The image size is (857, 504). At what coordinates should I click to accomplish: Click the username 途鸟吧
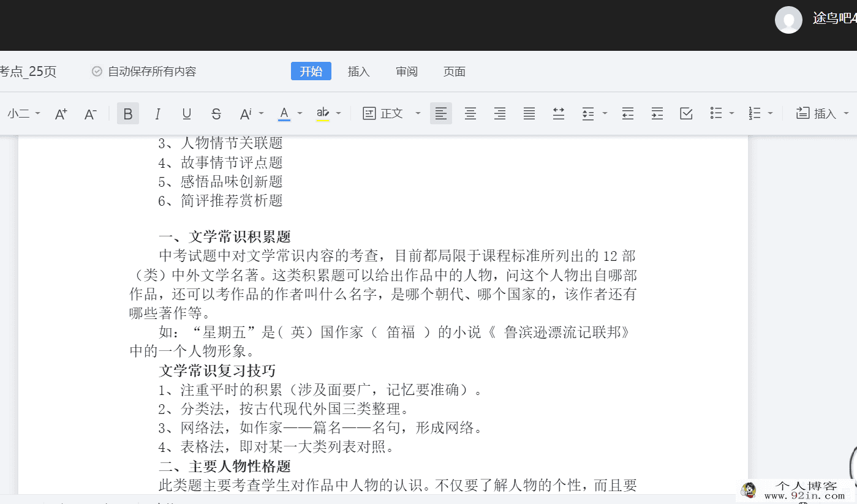(x=835, y=18)
